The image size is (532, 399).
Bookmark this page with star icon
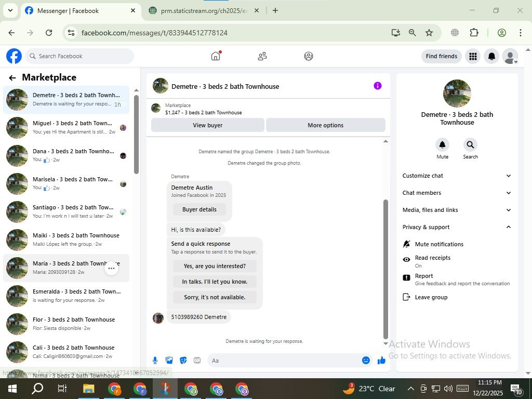(x=429, y=33)
